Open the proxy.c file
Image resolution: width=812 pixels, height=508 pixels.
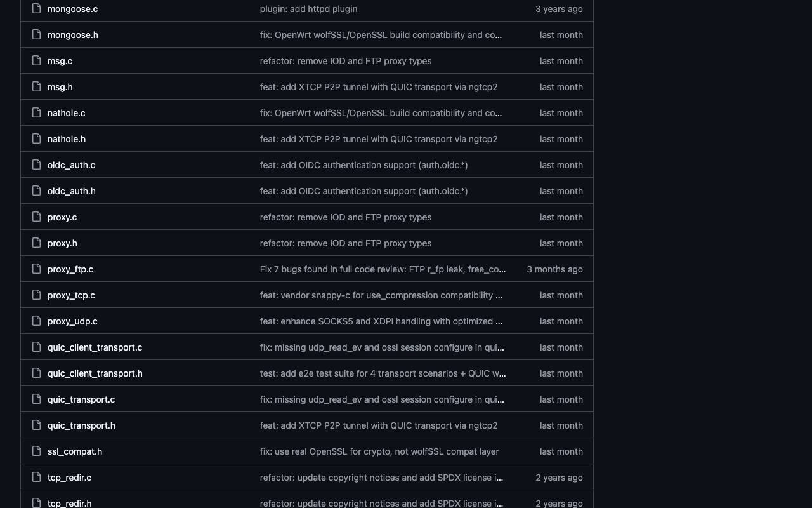pyautogui.click(x=62, y=217)
